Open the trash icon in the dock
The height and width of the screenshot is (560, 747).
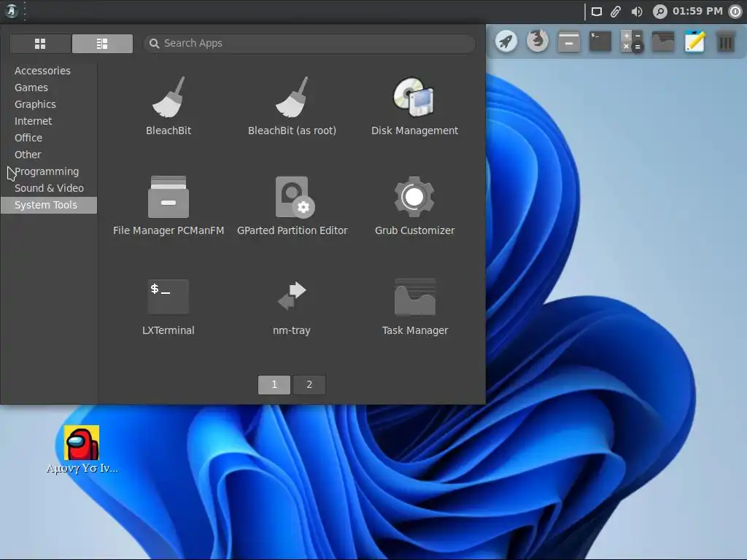726,42
